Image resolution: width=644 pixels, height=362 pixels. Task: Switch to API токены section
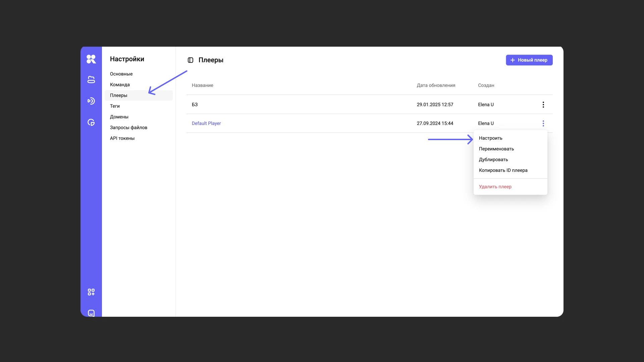tap(122, 138)
